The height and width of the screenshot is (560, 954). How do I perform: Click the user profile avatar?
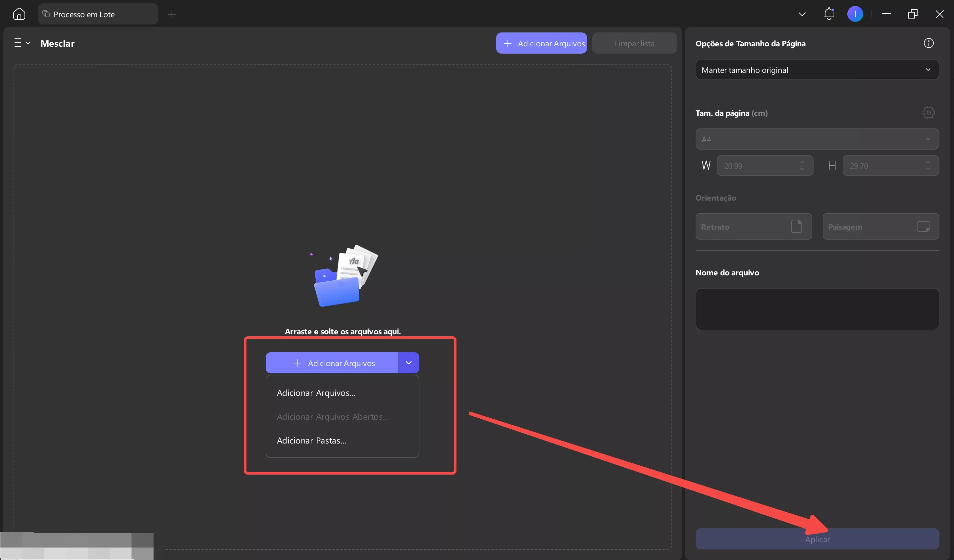[x=855, y=14]
